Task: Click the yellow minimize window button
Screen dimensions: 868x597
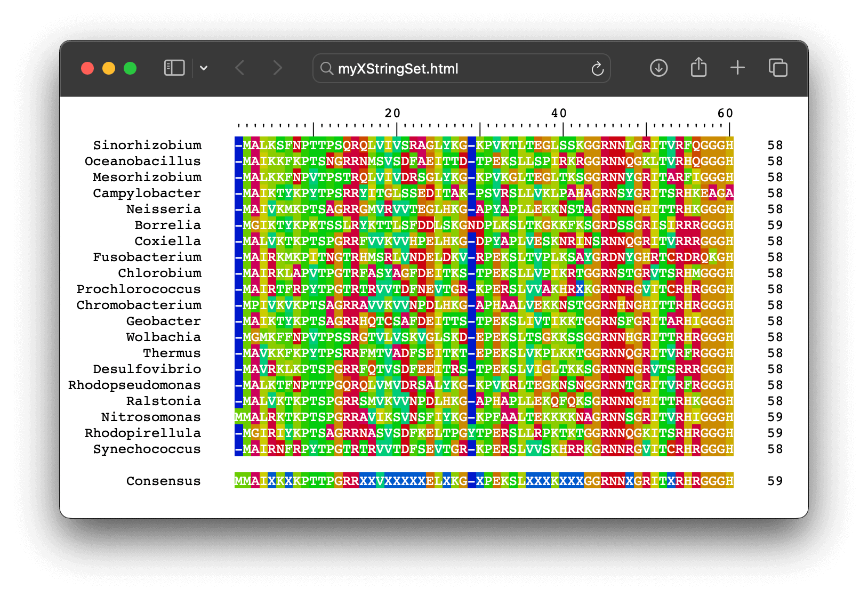Action: tap(109, 68)
